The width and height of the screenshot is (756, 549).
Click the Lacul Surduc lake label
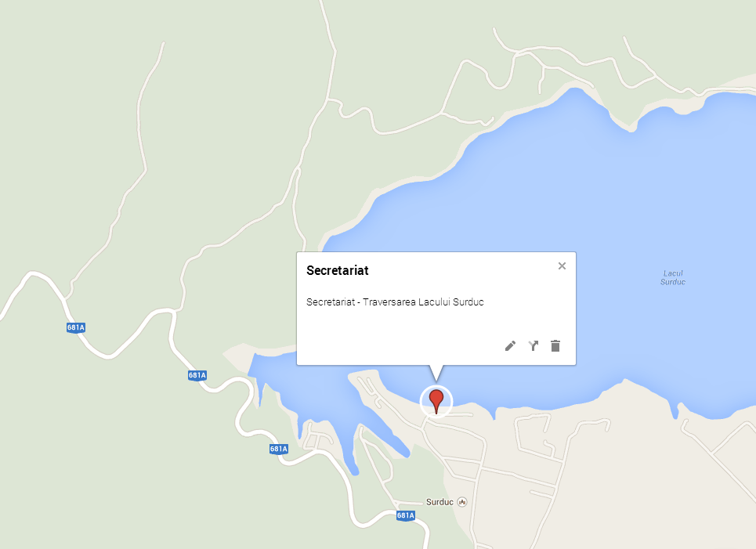(673, 278)
